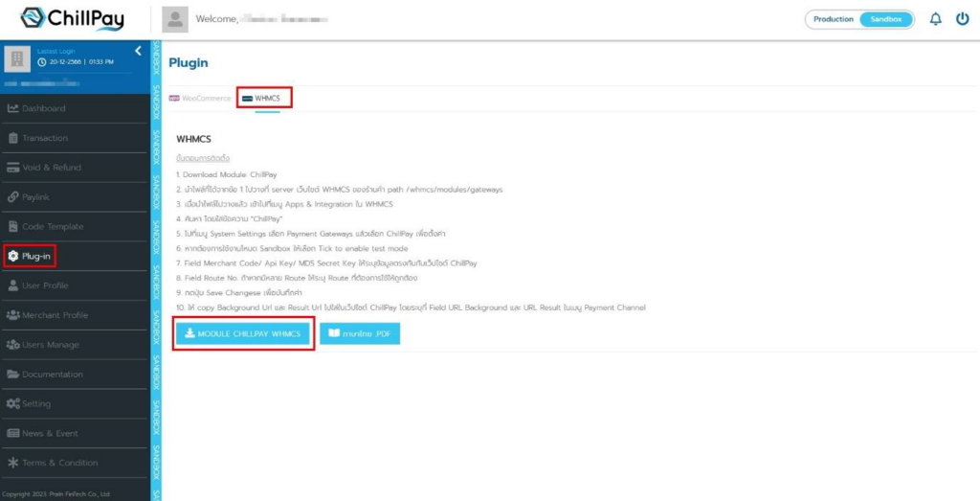The width and height of the screenshot is (980, 501).
Task: Click the Latest Login clock icon
Action: coord(41,62)
